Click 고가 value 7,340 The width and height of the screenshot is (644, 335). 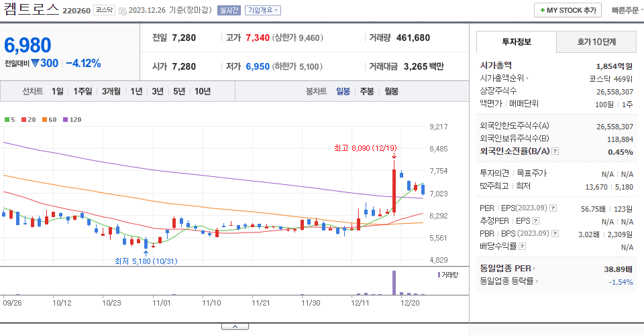point(258,38)
